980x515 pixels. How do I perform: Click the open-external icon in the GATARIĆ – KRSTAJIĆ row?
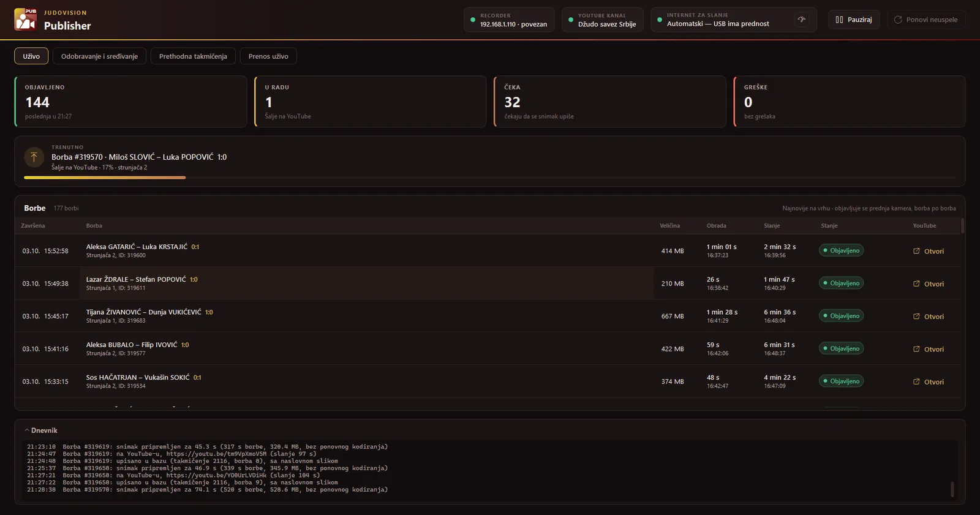pos(916,251)
